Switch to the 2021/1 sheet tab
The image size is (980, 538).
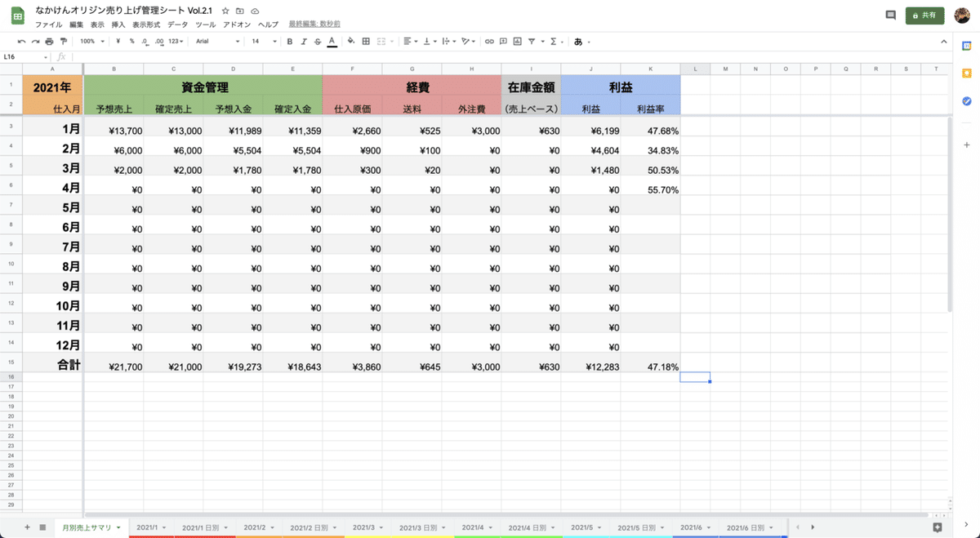coord(152,527)
